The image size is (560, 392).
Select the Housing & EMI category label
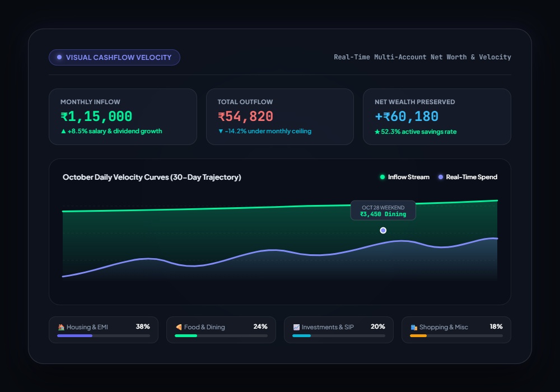pos(87,327)
